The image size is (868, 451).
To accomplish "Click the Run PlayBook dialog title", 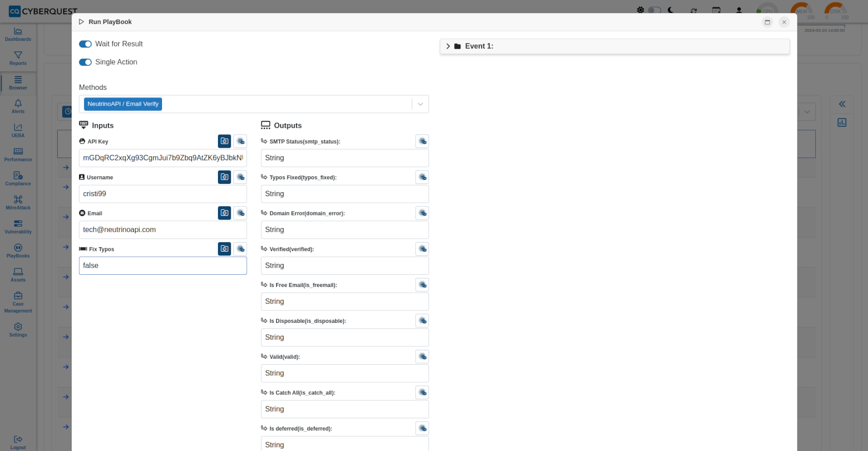I will (110, 22).
